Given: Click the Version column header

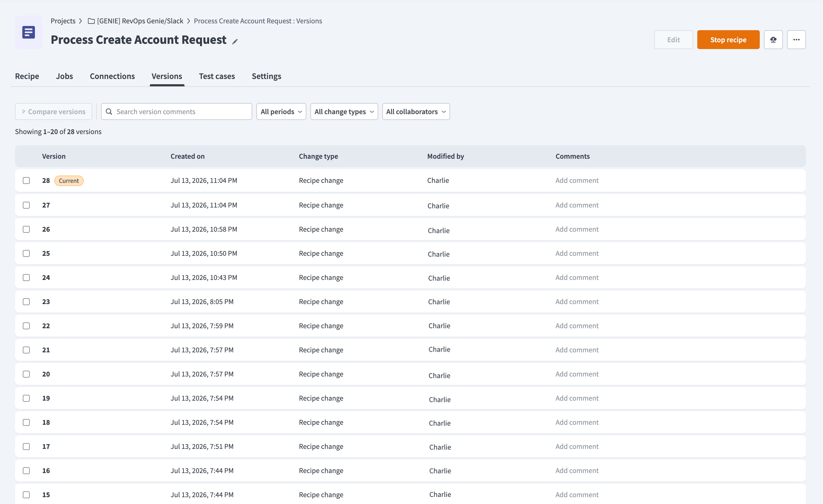Looking at the screenshot, I should point(54,156).
